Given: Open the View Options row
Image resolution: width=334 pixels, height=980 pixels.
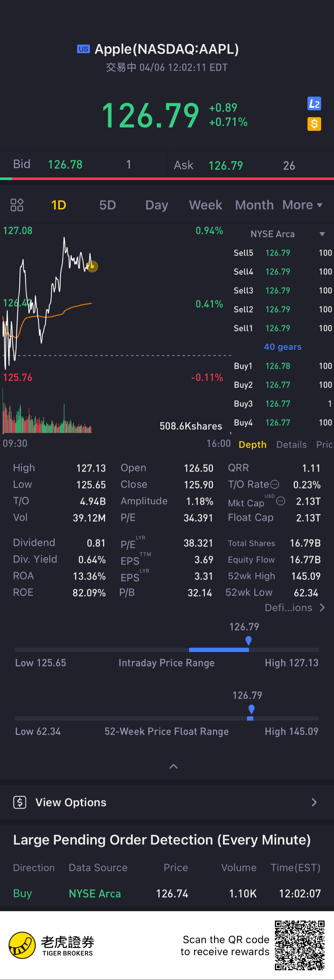Looking at the screenshot, I should tap(167, 802).
